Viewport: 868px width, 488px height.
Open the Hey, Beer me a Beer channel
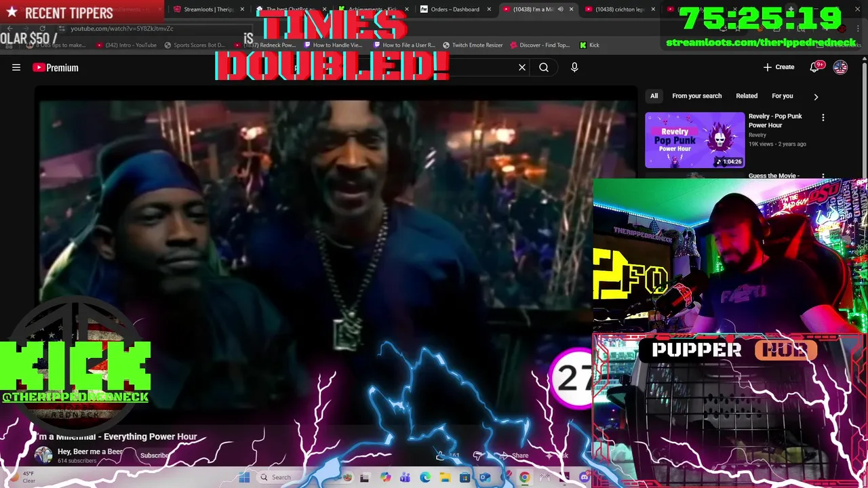point(91,451)
